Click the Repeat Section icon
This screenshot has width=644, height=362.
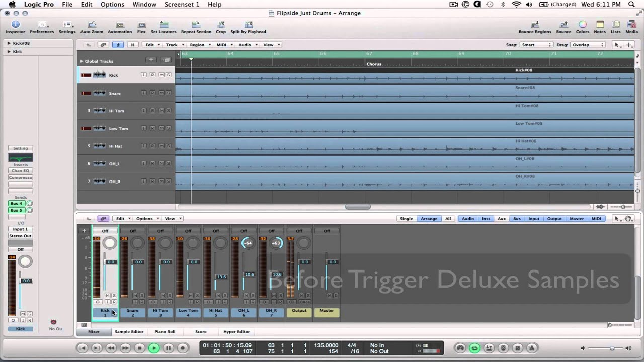pos(196,27)
